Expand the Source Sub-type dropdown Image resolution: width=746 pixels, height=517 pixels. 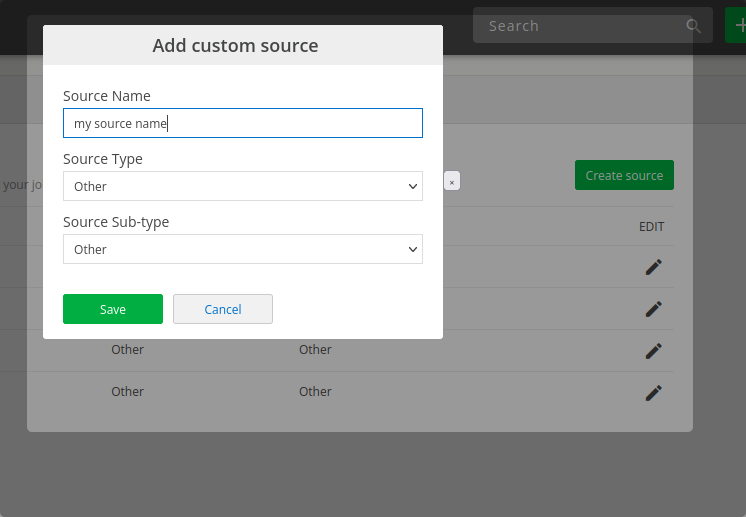pyautogui.click(x=243, y=249)
